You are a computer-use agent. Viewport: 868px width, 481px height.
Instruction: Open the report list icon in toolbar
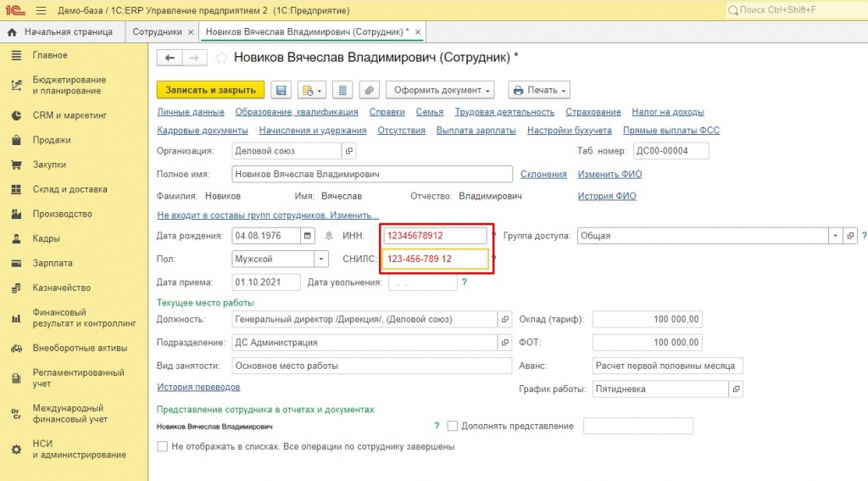click(x=342, y=90)
